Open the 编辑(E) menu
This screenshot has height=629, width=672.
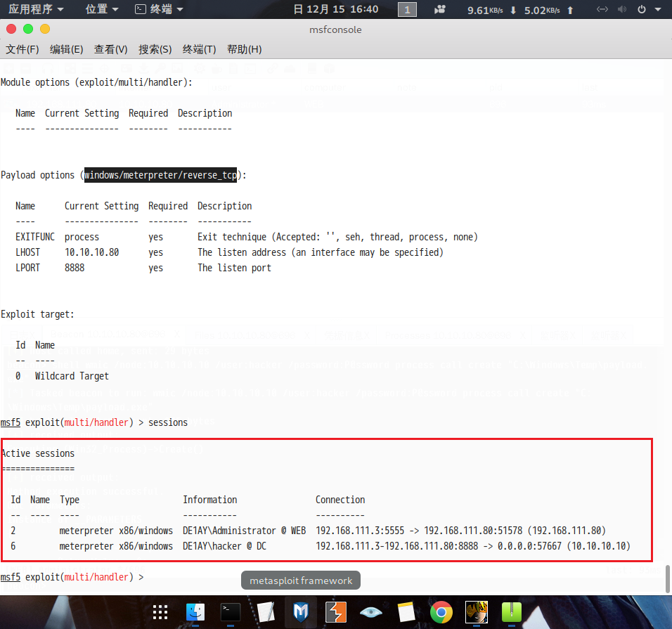coord(67,49)
